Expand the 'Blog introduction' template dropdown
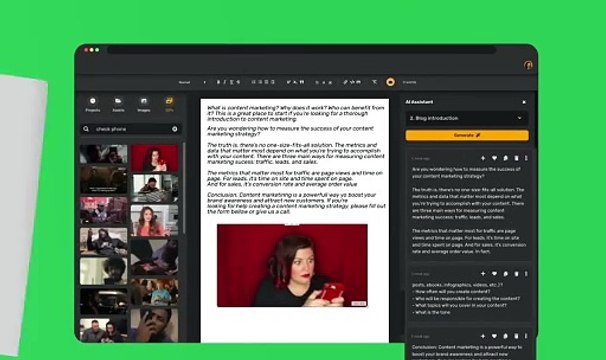 coord(467,118)
